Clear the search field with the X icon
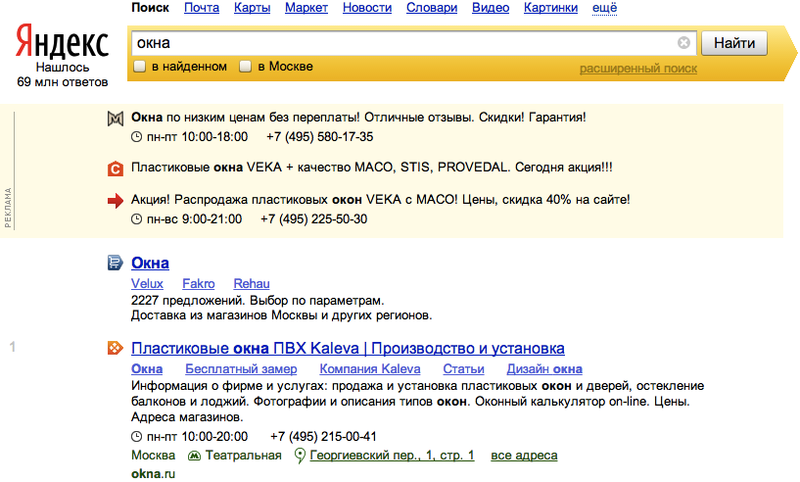Image resolution: width=800 pixels, height=482 pixels. [684, 43]
